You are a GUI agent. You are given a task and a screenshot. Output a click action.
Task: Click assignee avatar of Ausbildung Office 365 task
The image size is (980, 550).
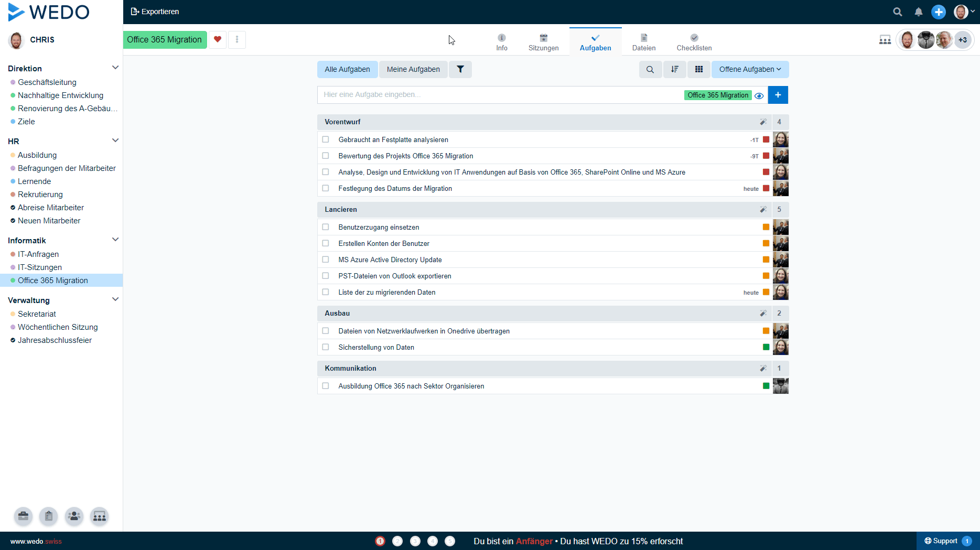coord(781,386)
